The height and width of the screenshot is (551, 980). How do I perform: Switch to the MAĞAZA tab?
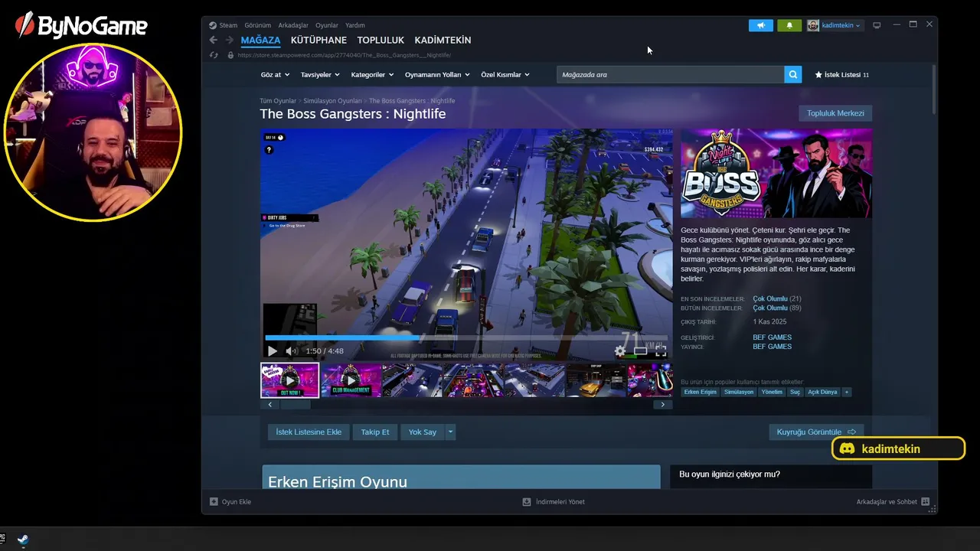[260, 40]
